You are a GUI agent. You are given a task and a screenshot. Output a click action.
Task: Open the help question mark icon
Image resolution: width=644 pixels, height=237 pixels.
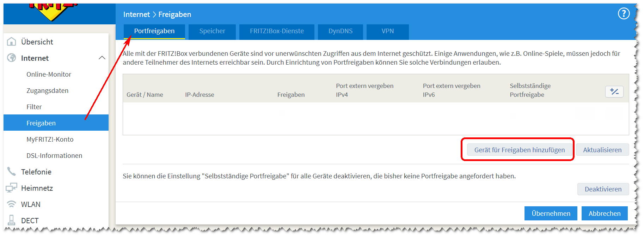pos(624,14)
